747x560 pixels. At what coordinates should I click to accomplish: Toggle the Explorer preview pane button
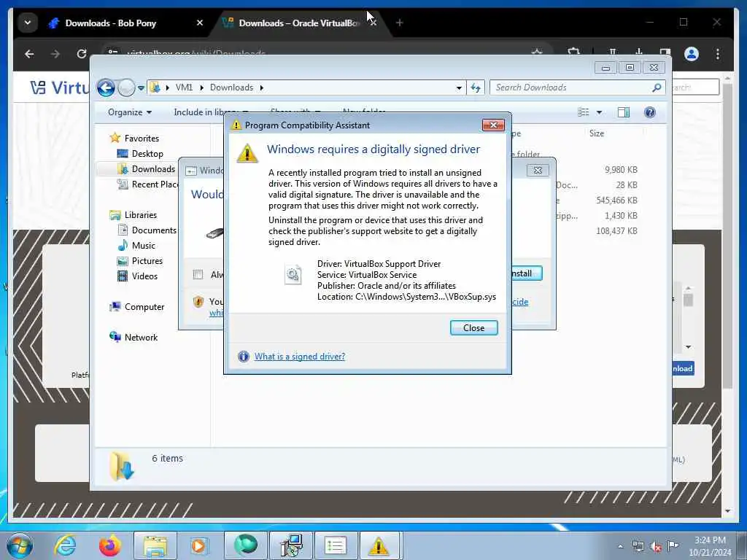[623, 112]
